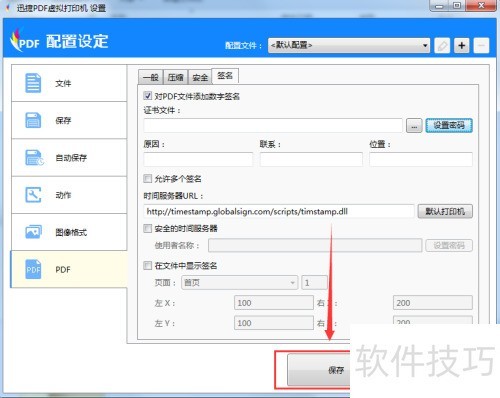Click the bottom 保存 button

pyautogui.click(x=319, y=370)
